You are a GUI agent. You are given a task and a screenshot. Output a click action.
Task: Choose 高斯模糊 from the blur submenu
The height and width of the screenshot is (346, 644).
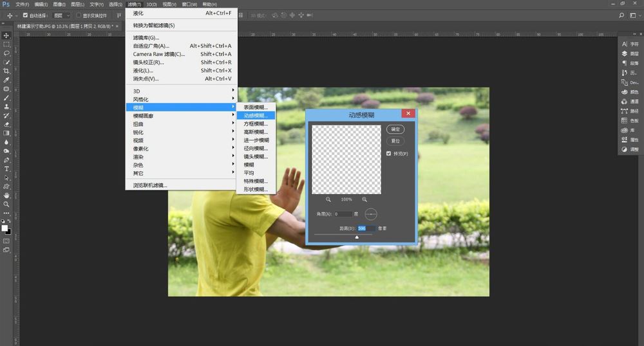255,132
